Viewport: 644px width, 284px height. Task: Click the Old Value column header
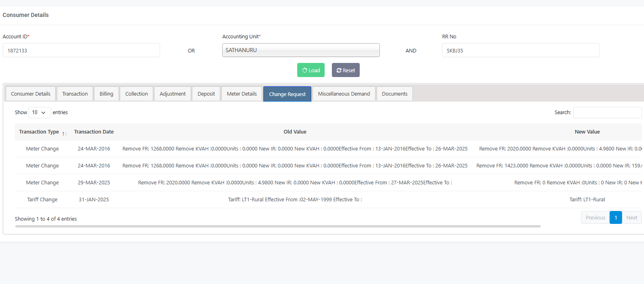click(x=295, y=132)
